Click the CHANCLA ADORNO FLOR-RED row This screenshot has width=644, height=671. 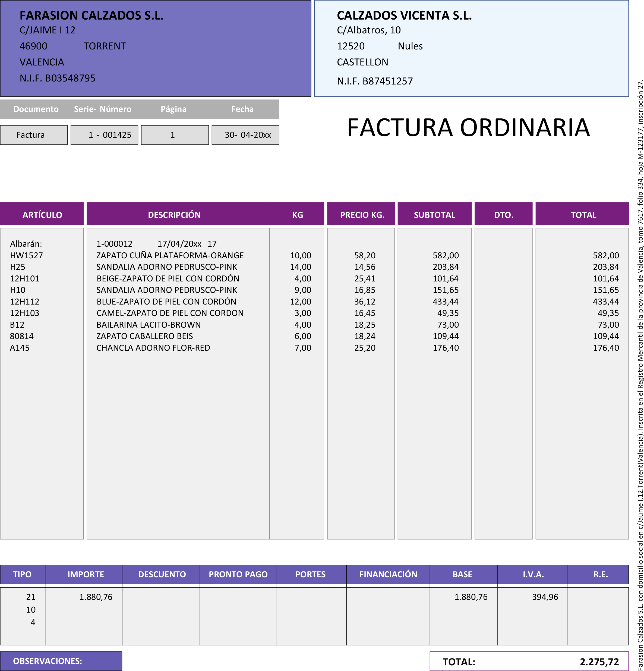[153, 348]
